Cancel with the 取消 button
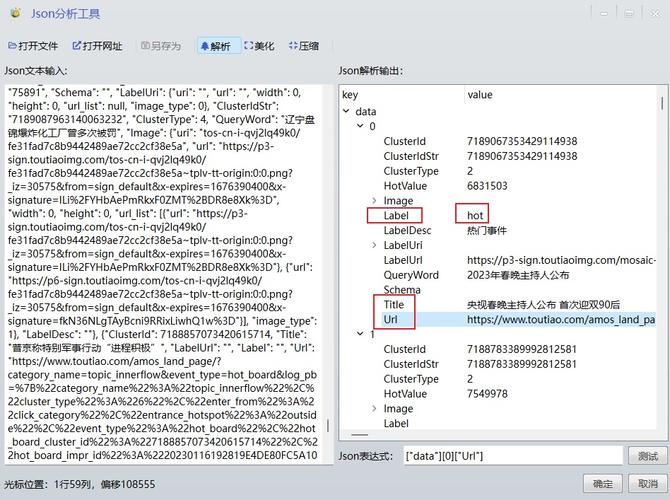The width and height of the screenshot is (670, 500). [647, 483]
